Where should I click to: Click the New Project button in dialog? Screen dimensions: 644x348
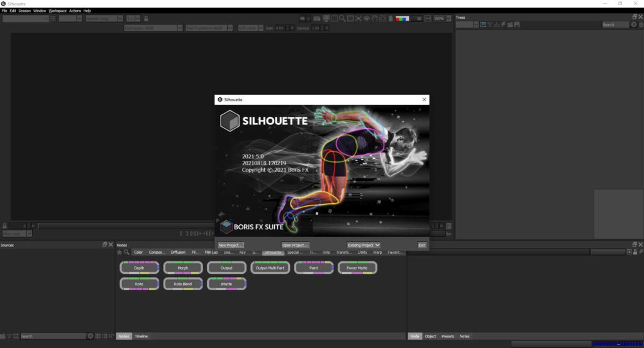coord(230,245)
